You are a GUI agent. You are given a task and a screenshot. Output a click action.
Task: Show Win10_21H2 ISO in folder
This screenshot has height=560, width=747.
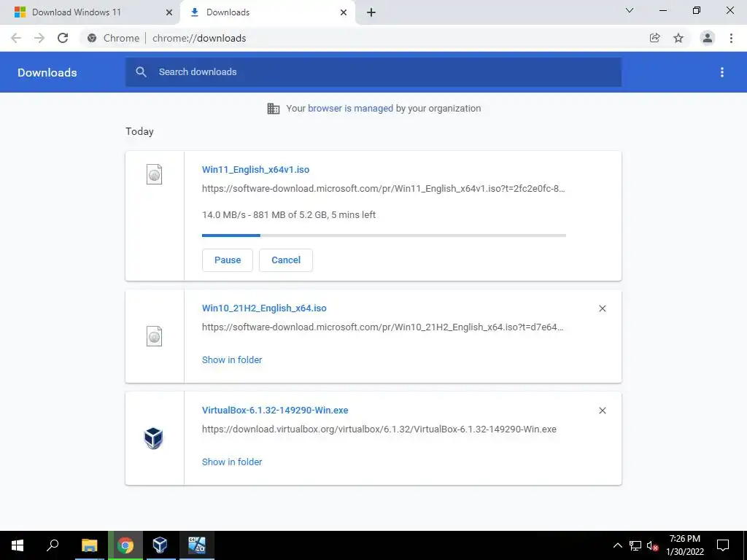click(x=232, y=360)
